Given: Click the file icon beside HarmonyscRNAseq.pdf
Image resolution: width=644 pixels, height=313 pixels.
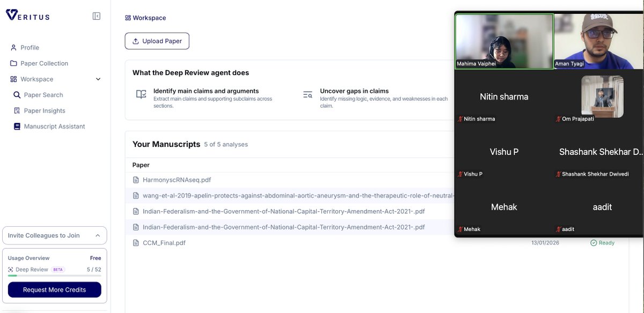Looking at the screenshot, I should point(136,180).
